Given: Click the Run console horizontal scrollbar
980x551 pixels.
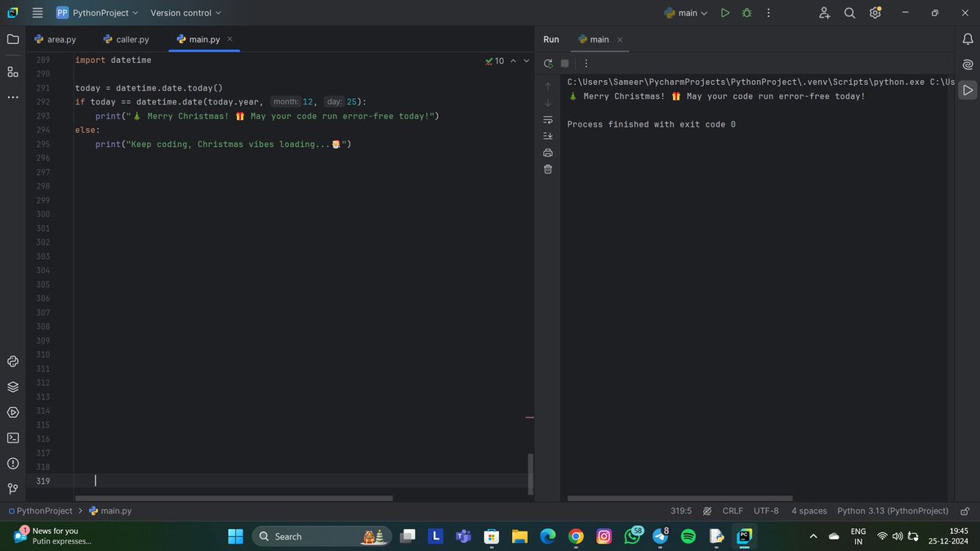Looking at the screenshot, I should tap(679, 498).
